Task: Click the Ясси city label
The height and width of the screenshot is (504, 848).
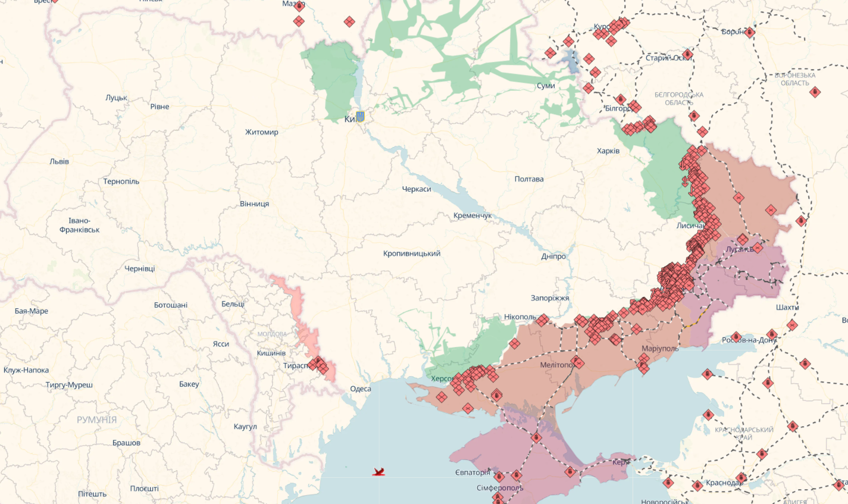Action: (221, 344)
